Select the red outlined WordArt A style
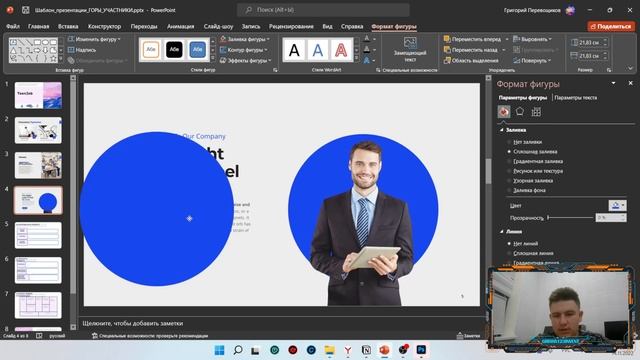Image resolution: width=640 pixels, height=360 pixels. [341, 50]
